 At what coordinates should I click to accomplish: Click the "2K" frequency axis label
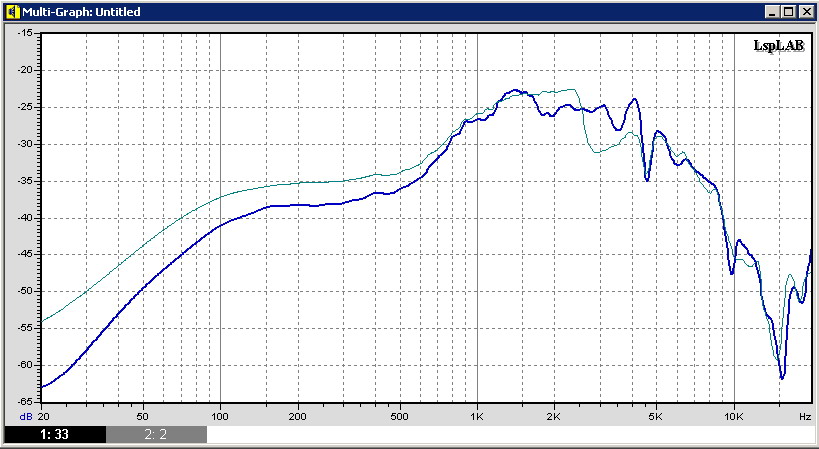point(554,416)
